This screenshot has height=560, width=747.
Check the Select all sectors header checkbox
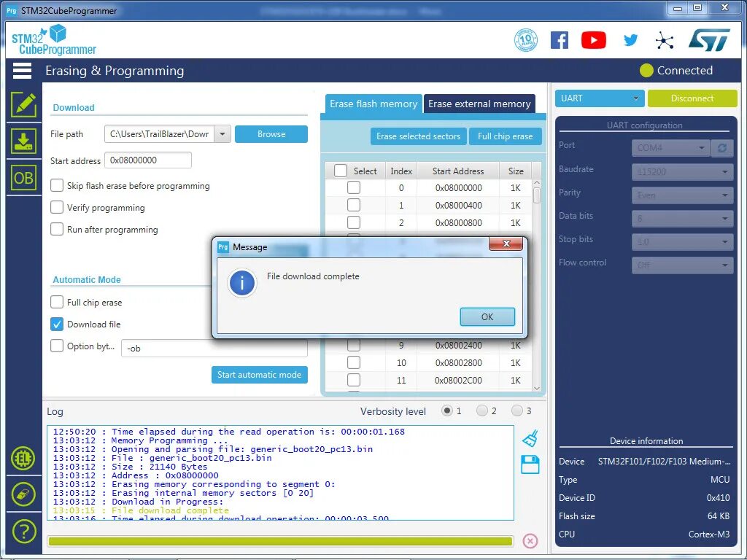(x=340, y=171)
